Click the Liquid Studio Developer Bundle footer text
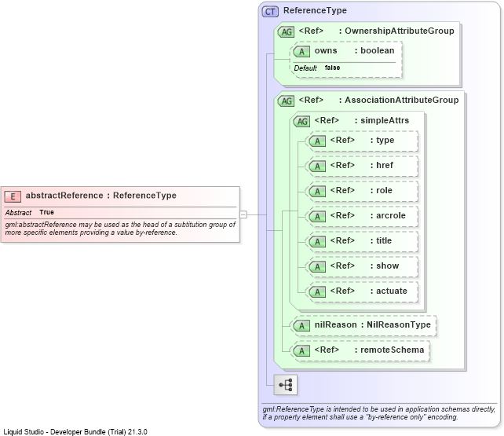 click(x=75, y=431)
